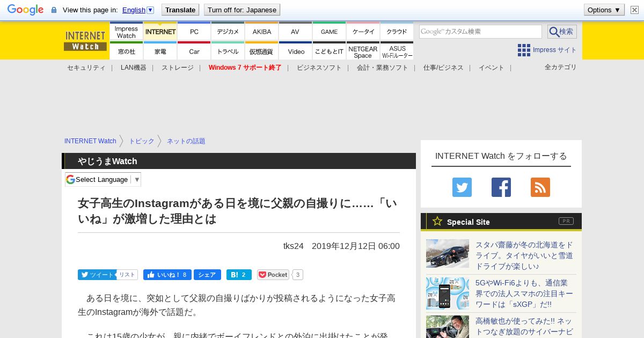Viewport: 644px width, 338px height.
Task: Click the Facebook シェア button
Action: (x=207, y=275)
